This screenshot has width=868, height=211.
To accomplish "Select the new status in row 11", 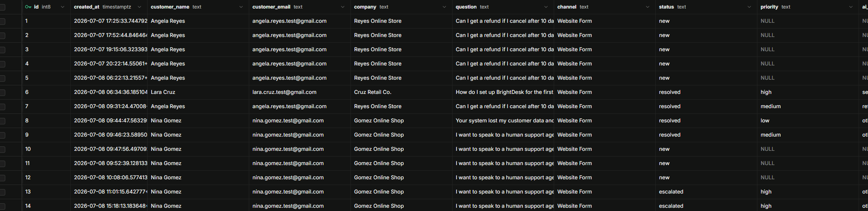I will tap(706, 163).
